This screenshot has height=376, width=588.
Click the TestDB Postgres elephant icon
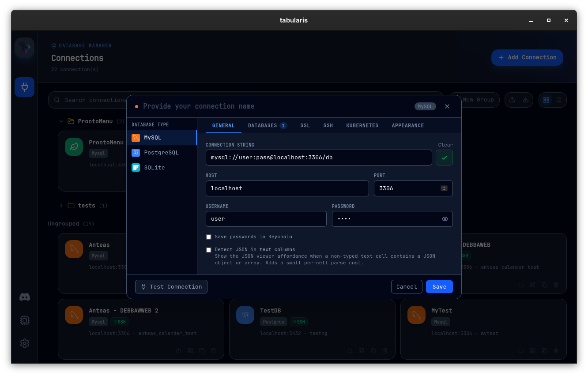click(x=245, y=315)
